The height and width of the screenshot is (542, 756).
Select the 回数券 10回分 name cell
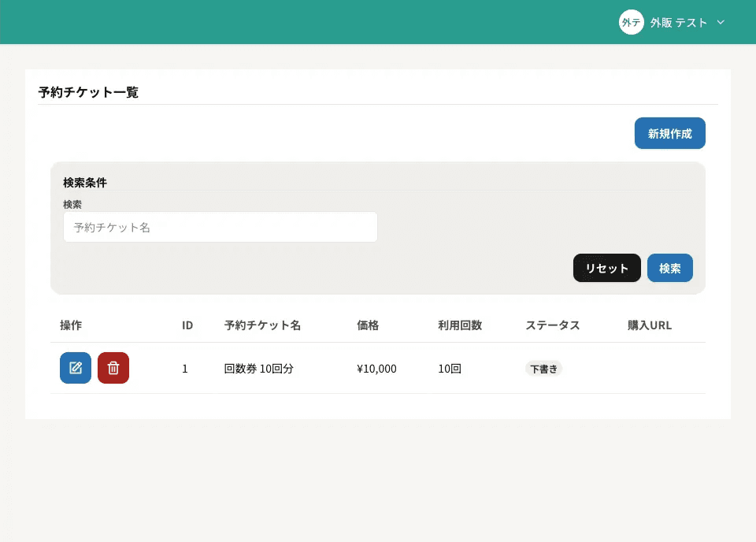tap(259, 369)
